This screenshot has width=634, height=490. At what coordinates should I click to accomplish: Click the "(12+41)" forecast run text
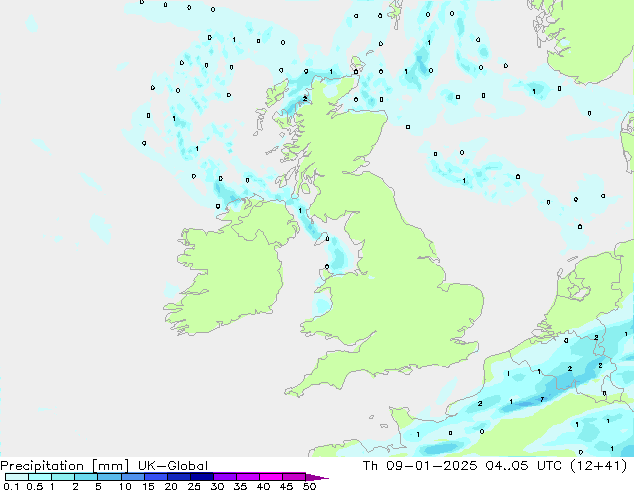(x=598, y=465)
